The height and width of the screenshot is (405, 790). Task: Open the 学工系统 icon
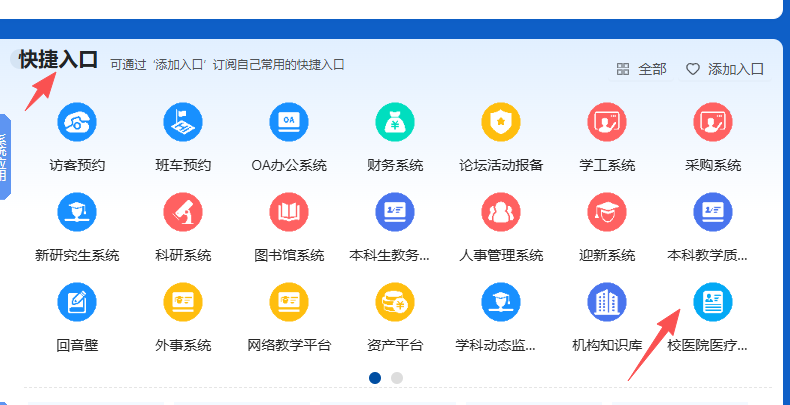tap(607, 122)
